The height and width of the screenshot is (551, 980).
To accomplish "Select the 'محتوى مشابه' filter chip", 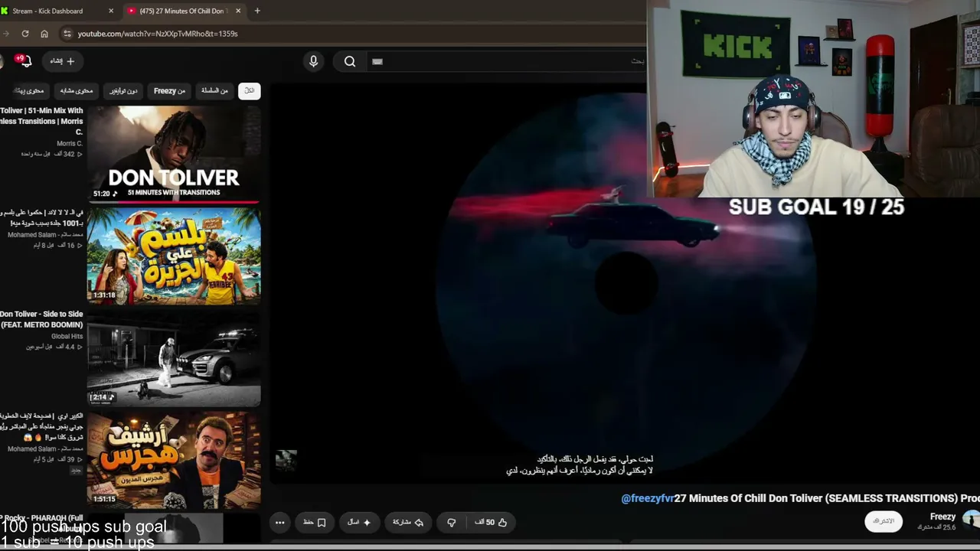I will click(x=77, y=91).
